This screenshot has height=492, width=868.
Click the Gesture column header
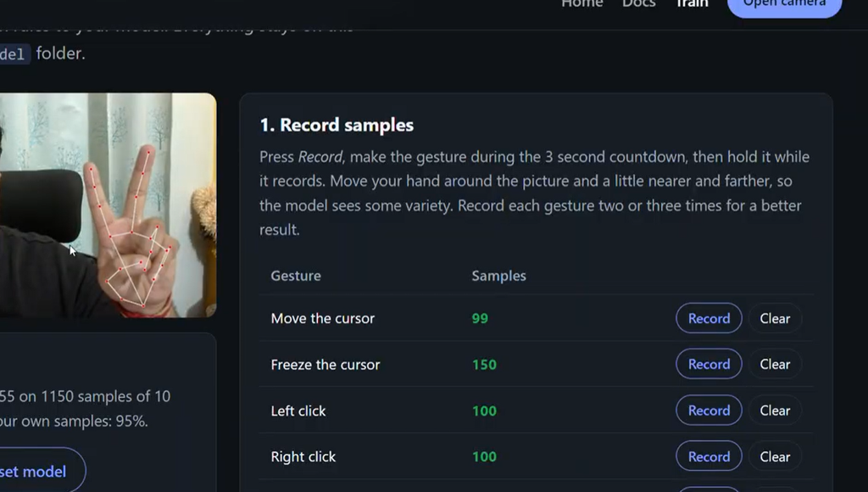(296, 276)
